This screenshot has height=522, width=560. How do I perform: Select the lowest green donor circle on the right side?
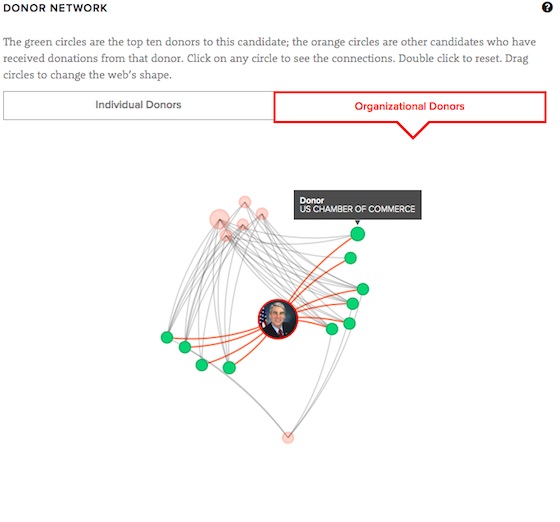pyautogui.click(x=332, y=329)
